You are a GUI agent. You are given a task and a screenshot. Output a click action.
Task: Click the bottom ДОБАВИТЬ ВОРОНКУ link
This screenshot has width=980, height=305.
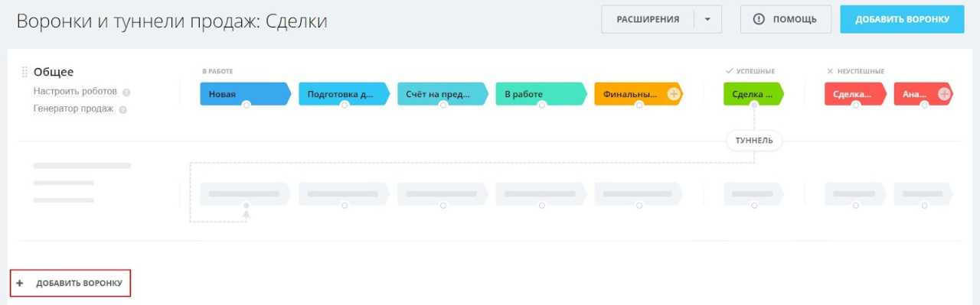click(x=70, y=283)
